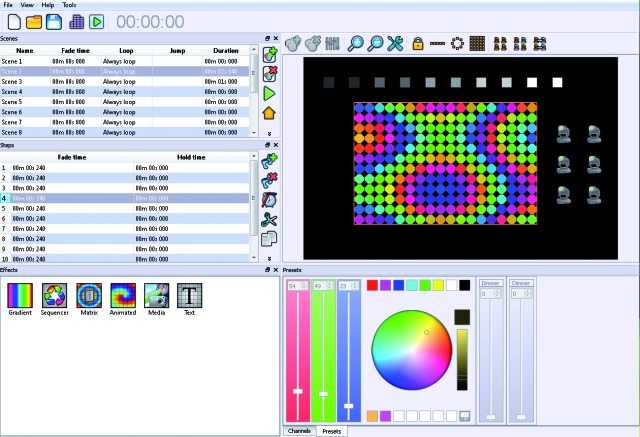Image resolution: width=640 pixels, height=437 pixels.
Task: Click the red color preset swatch
Action: pos(372,285)
